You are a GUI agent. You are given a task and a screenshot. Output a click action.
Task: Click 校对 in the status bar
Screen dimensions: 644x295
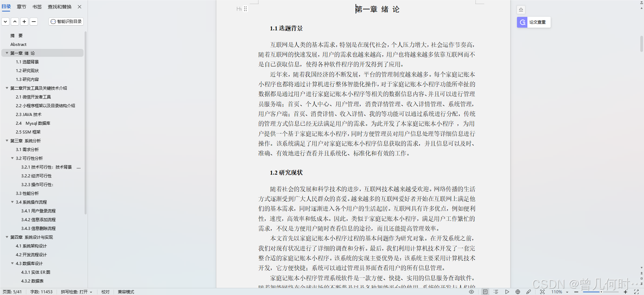105,292
